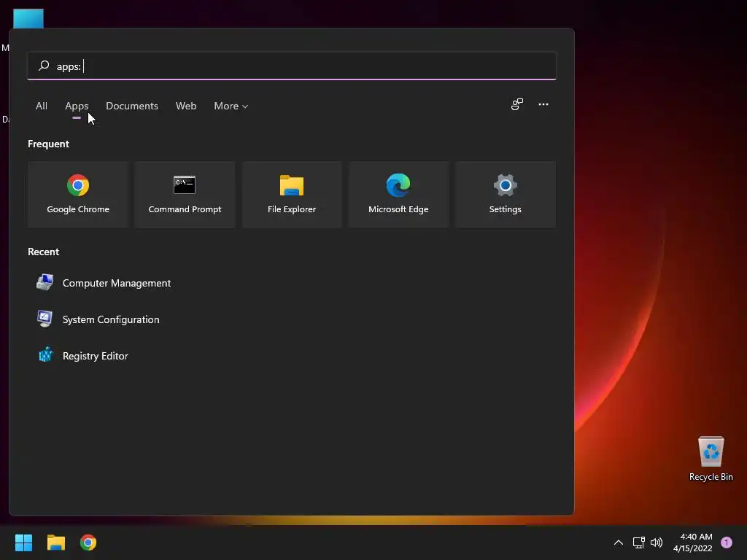Open the clock and date flyout
The width and height of the screenshot is (747, 560).
(693, 542)
